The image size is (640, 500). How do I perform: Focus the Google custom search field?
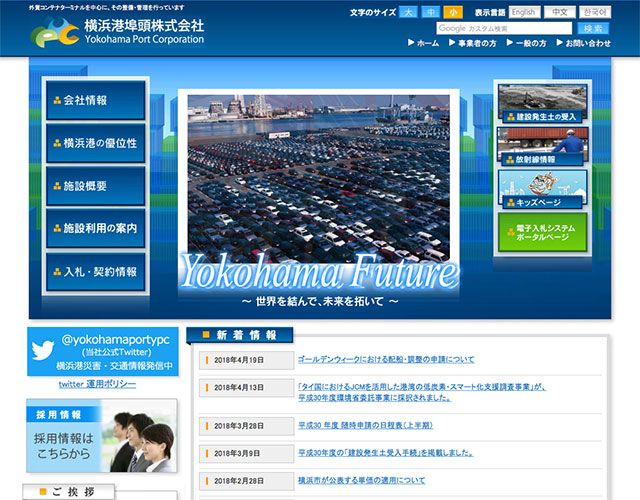(x=504, y=28)
